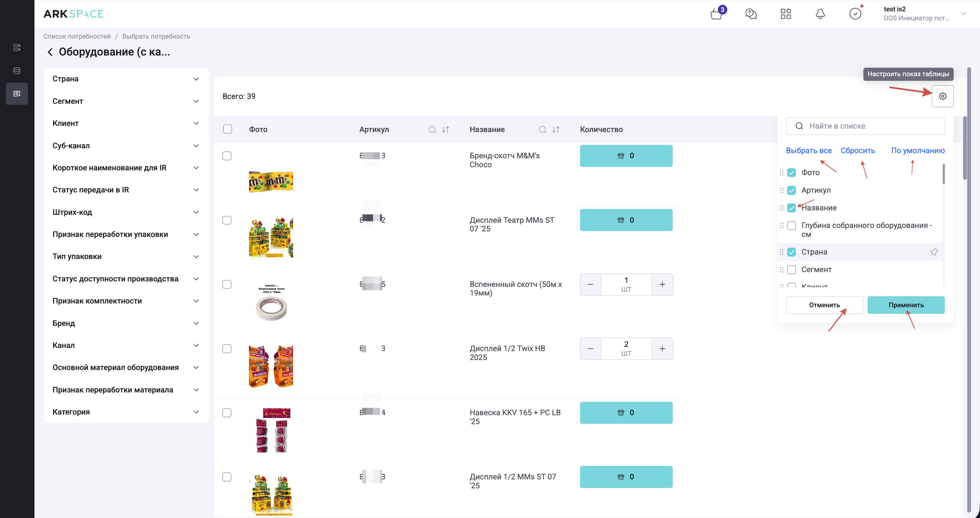Screen dimensions: 980x518
Task: Go to Список потребностей breadcrumb
Action: point(77,37)
